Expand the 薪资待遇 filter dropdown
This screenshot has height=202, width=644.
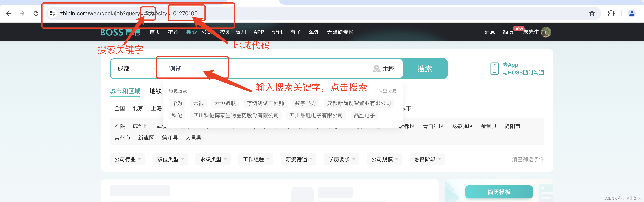[298, 159]
